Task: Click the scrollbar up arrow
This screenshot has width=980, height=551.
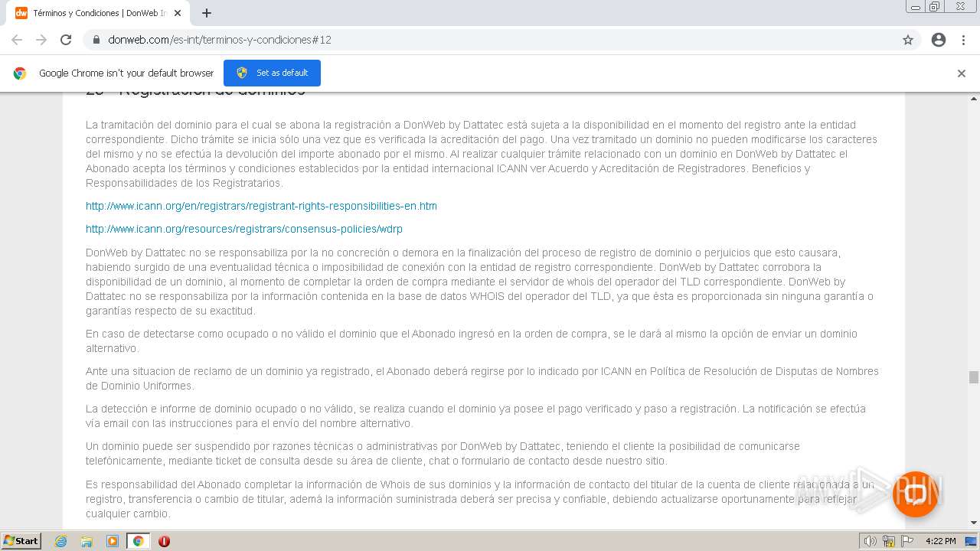Action: pyautogui.click(x=974, y=99)
